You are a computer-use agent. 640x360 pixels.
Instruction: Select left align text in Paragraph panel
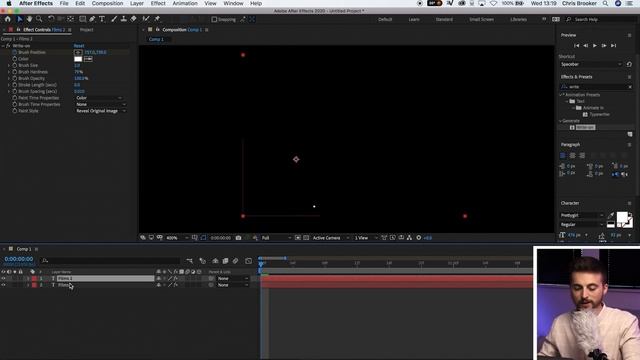563,156
